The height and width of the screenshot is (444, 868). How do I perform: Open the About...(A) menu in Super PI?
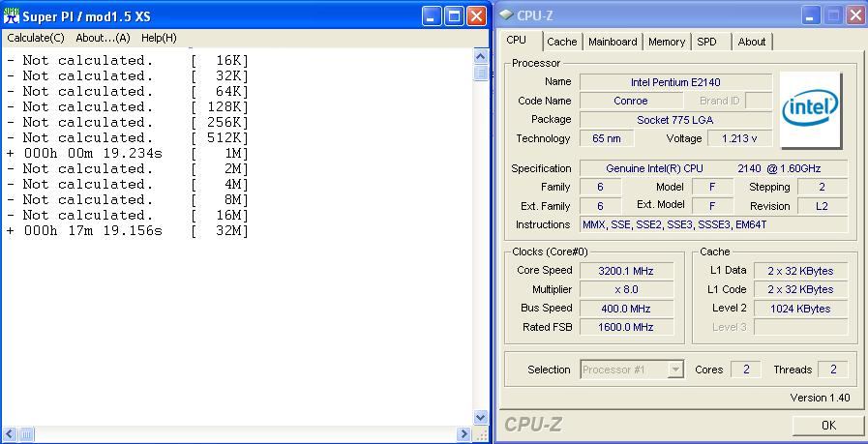(x=103, y=38)
